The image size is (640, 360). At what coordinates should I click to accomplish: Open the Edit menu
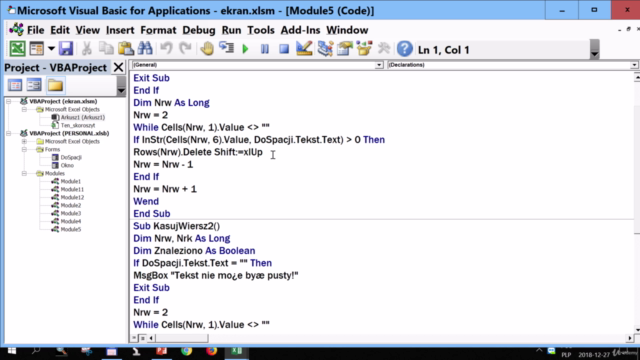click(x=60, y=30)
